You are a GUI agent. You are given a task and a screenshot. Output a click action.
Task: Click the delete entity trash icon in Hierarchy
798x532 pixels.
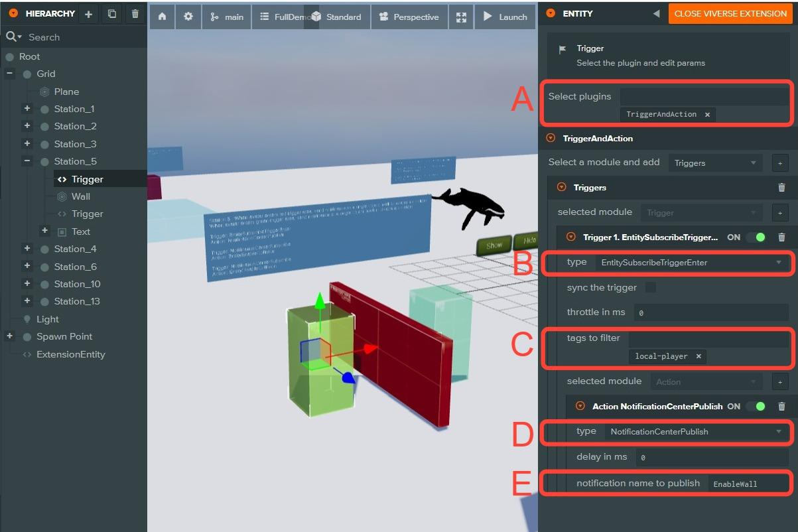tap(135, 14)
